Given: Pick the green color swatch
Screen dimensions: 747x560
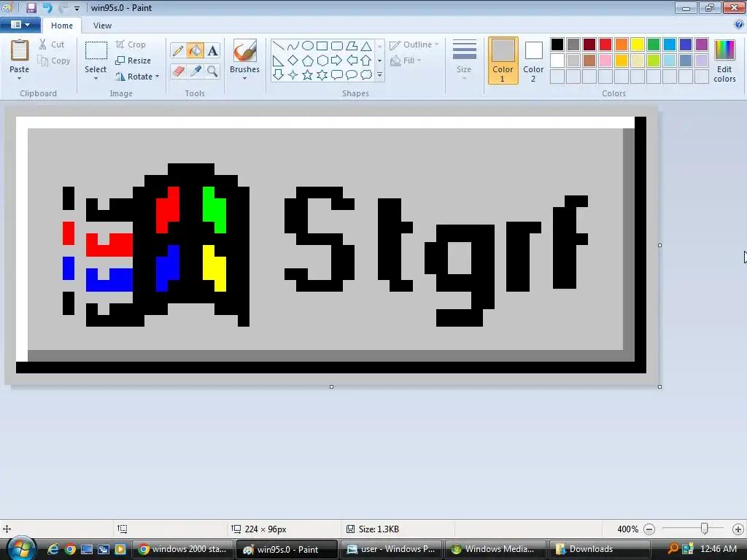Looking at the screenshot, I should pos(654,44).
